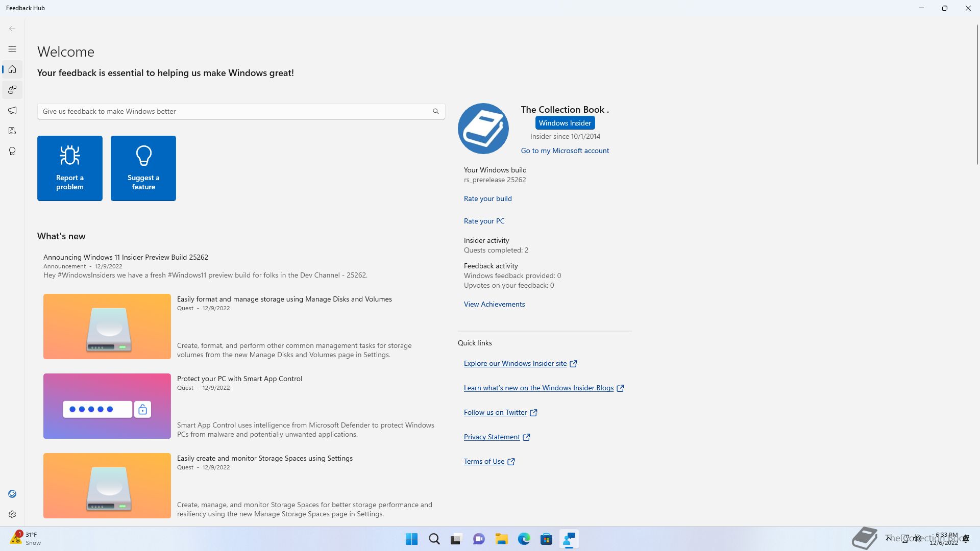
Task: Open Smart App Control quest thumbnail
Action: coord(107,406)
